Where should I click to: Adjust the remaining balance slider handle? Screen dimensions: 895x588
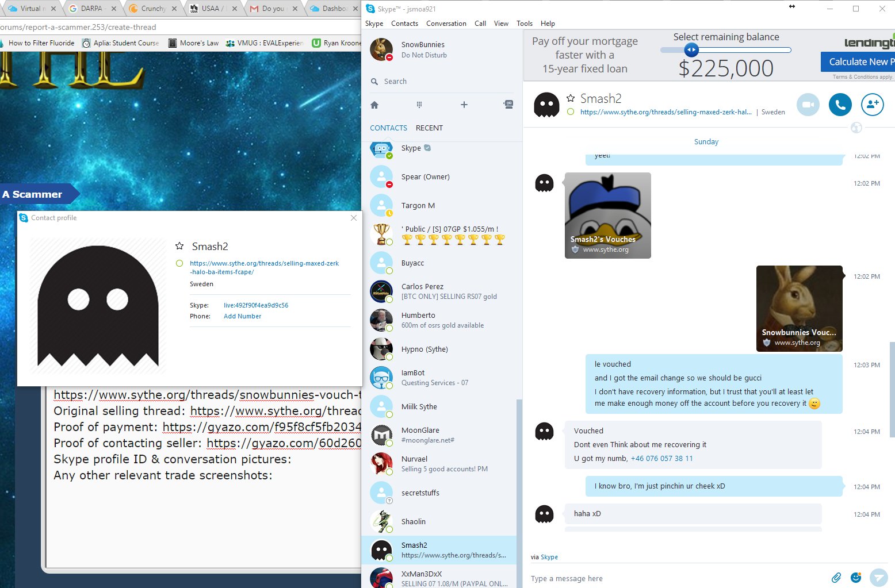691,50
